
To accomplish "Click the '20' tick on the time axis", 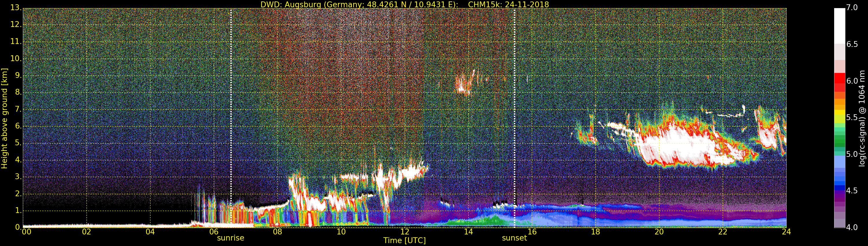I will click(659, 232).
